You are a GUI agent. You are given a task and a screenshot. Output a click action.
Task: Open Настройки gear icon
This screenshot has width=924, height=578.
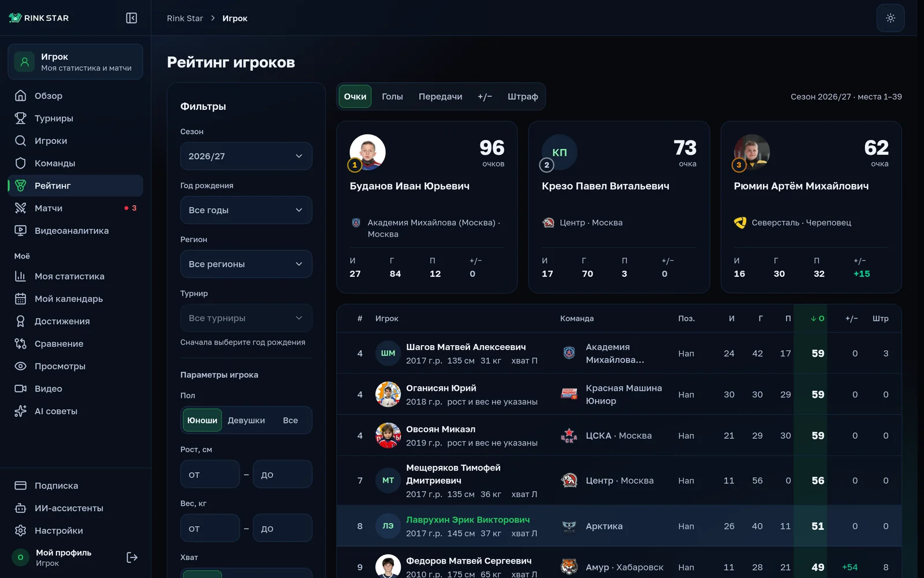[20, 531]
